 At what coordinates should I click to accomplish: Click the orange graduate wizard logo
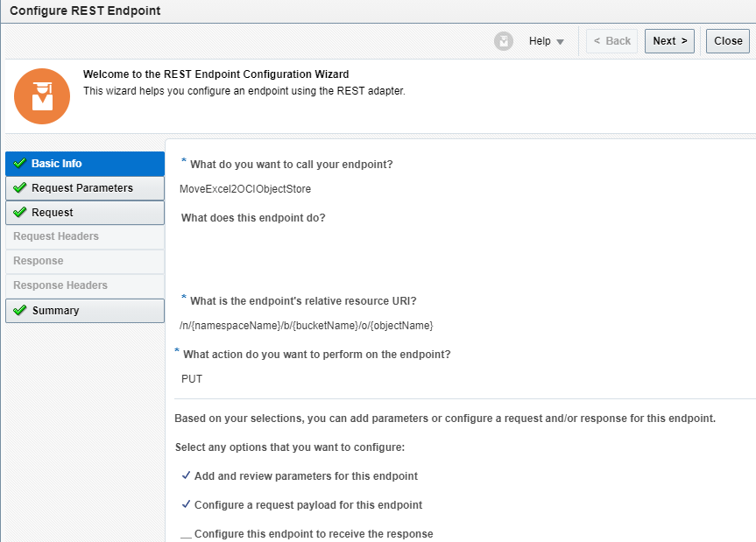41,95
